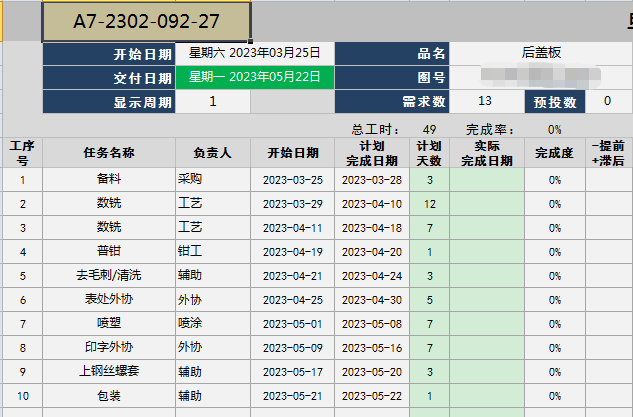Select start date cell showing 2023年03月25日
The image size is (633, 417).
pos(254,54)
